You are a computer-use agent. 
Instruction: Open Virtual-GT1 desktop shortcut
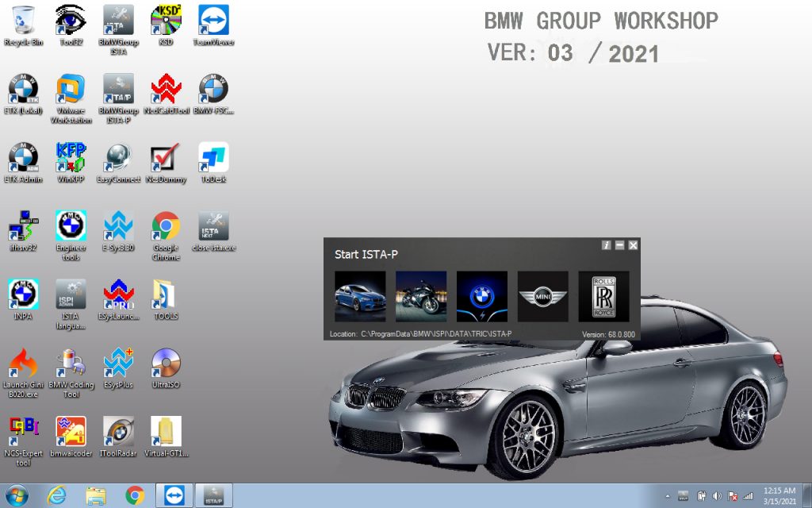[x=166, y=437]
